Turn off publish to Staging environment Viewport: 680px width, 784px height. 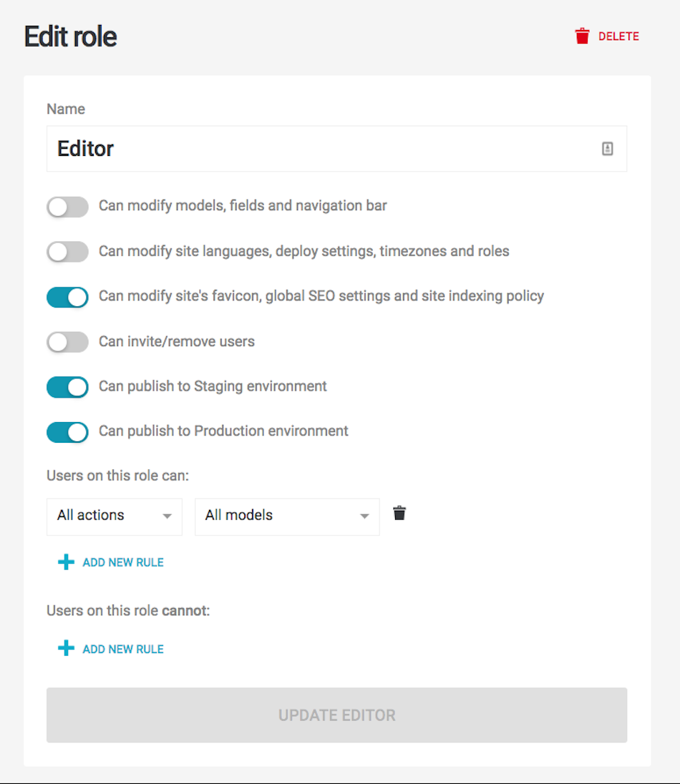(x=67, y=387)
